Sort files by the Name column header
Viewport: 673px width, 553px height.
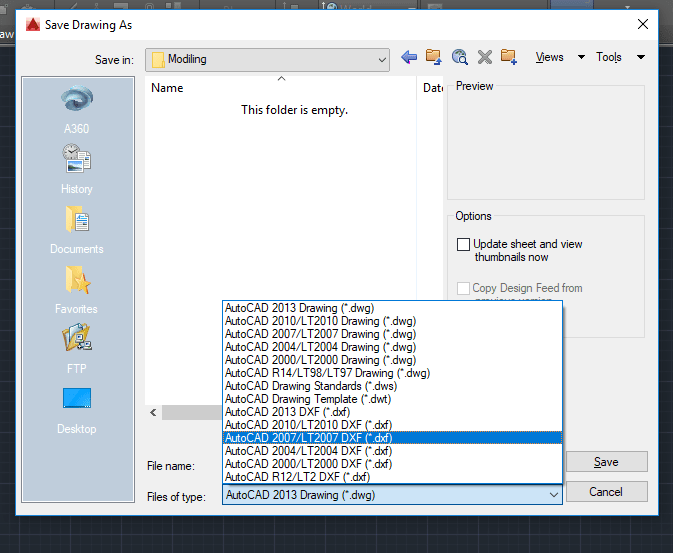(281, 88)
